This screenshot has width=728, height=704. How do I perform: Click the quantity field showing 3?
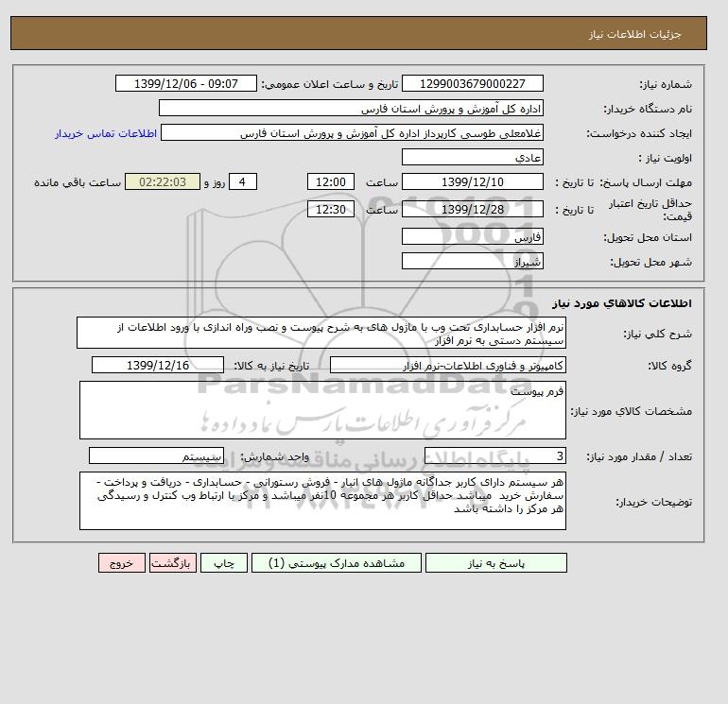click(x=495, y=456)
